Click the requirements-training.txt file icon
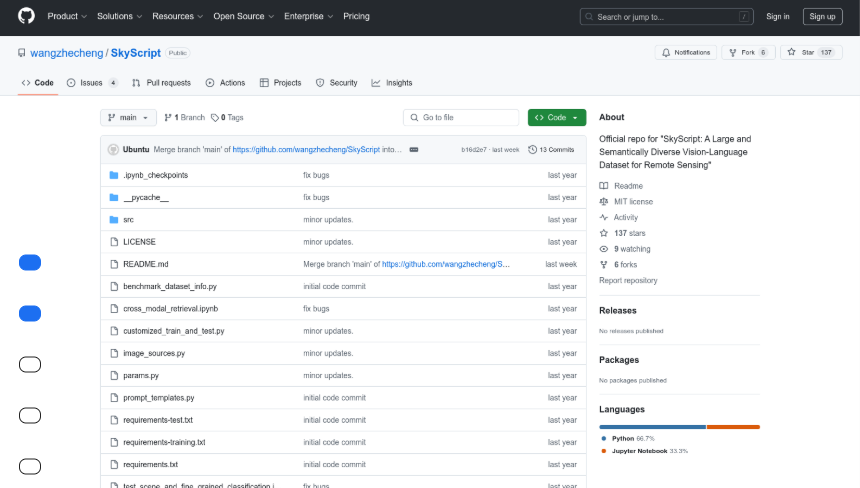 pyautogui.click(x=114, y=442)
